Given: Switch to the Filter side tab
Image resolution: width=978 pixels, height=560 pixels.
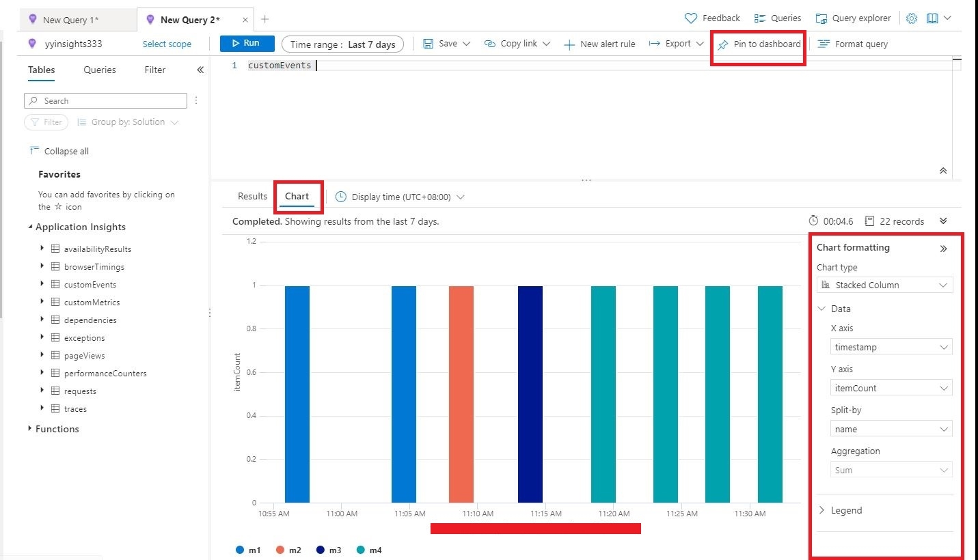Looking at the screenshot, I should coord(155,70).
